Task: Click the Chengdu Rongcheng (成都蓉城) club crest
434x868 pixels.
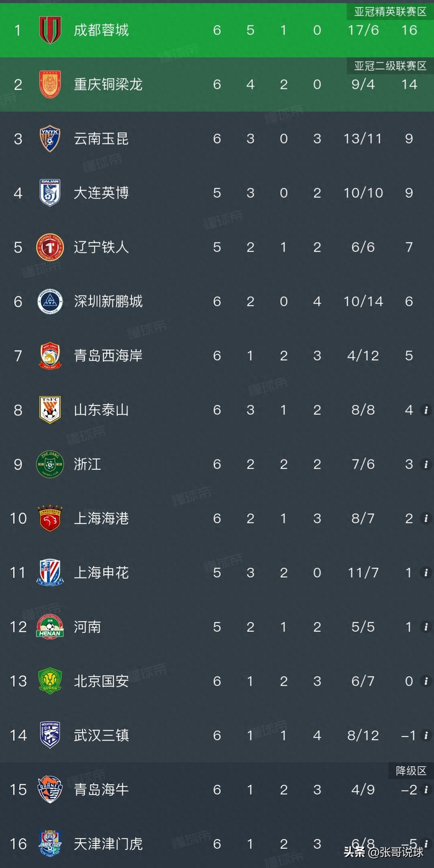Action: pos(50,30)
